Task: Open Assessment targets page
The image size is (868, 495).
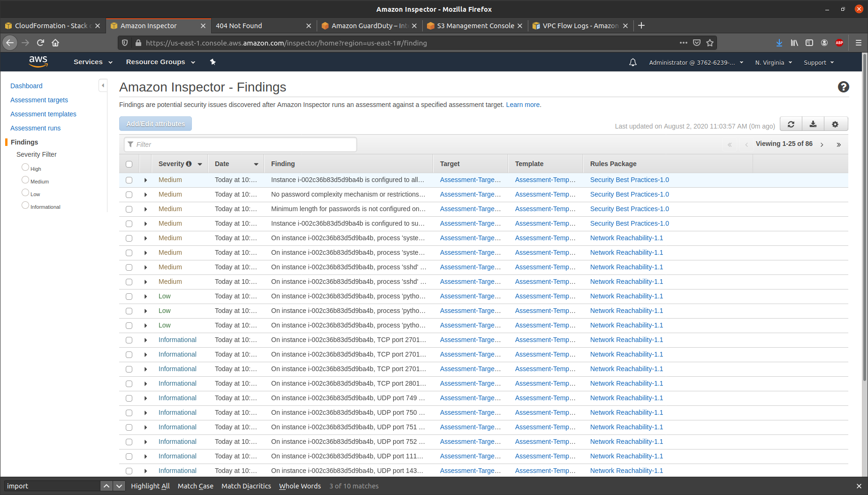Action: point(39,100)
